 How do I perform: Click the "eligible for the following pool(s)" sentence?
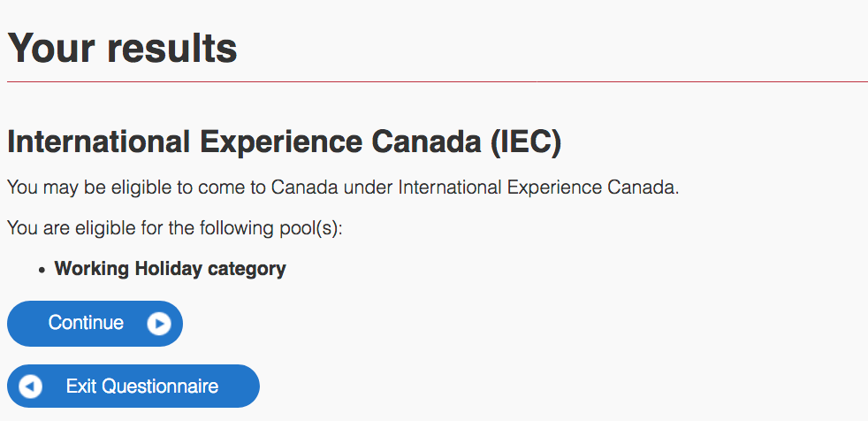tap(175, 228)
